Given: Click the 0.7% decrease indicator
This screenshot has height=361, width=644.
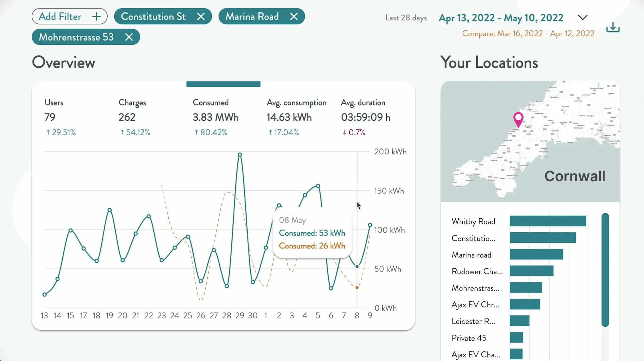Looking at the screenshot, I should (353, 132).
